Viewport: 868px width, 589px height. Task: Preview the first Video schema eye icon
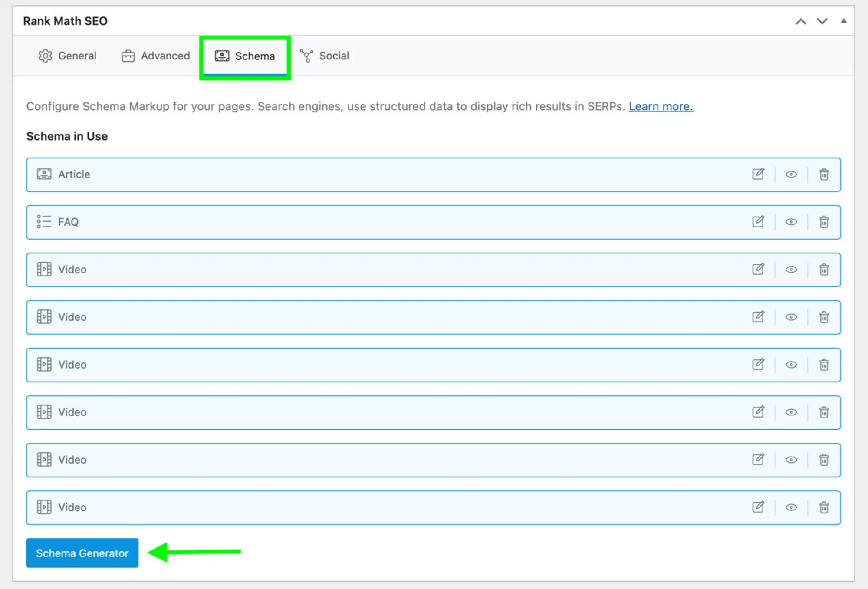(x=791, y=270)
